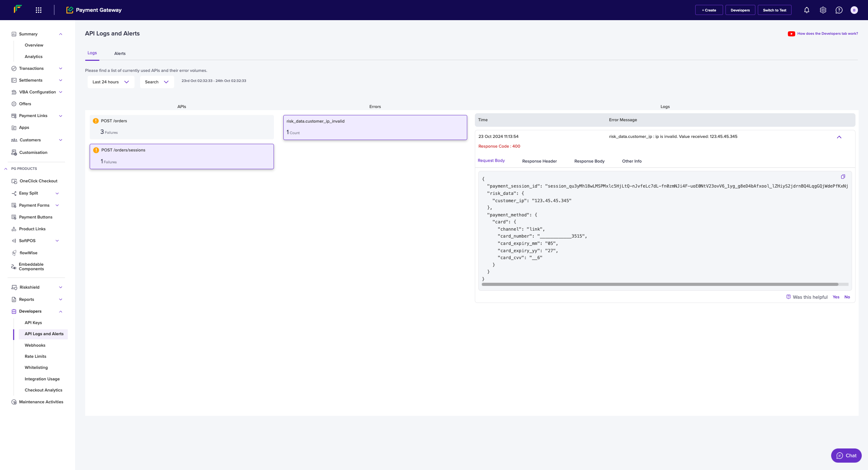
Task: Select the POST /orders API card
Action: click(x=181, y=126)
